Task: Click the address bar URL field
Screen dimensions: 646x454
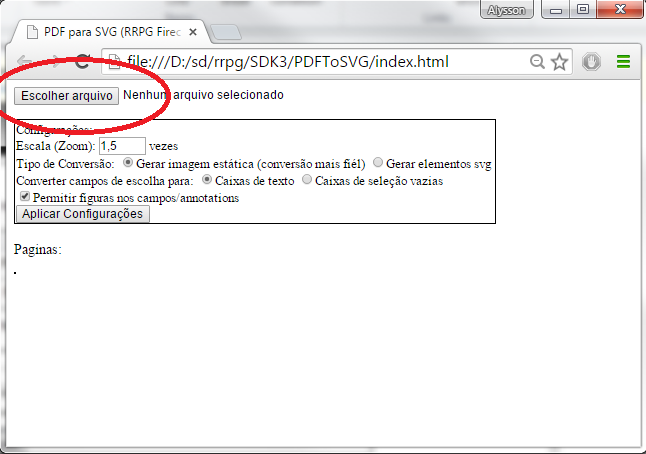Action: (320, 62)
